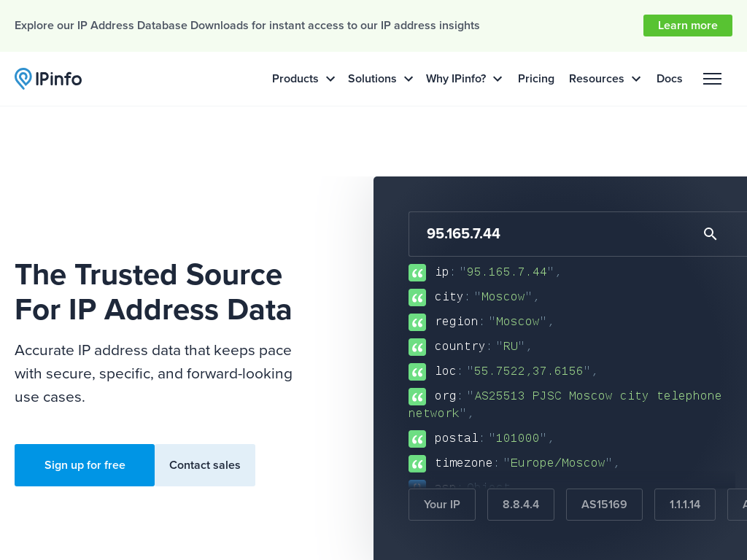747x560 pixels.
Task: Click the quote icon beside city field
Action: [417, 297]
